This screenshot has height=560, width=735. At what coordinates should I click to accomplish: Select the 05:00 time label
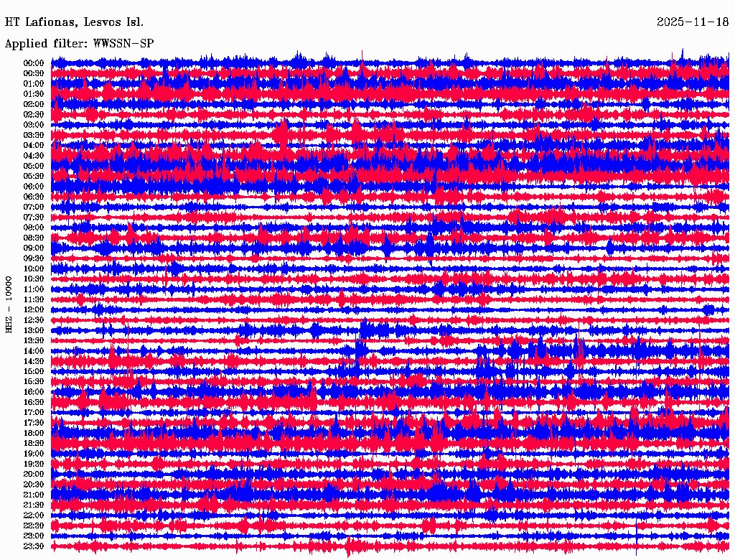pos(33,166)
